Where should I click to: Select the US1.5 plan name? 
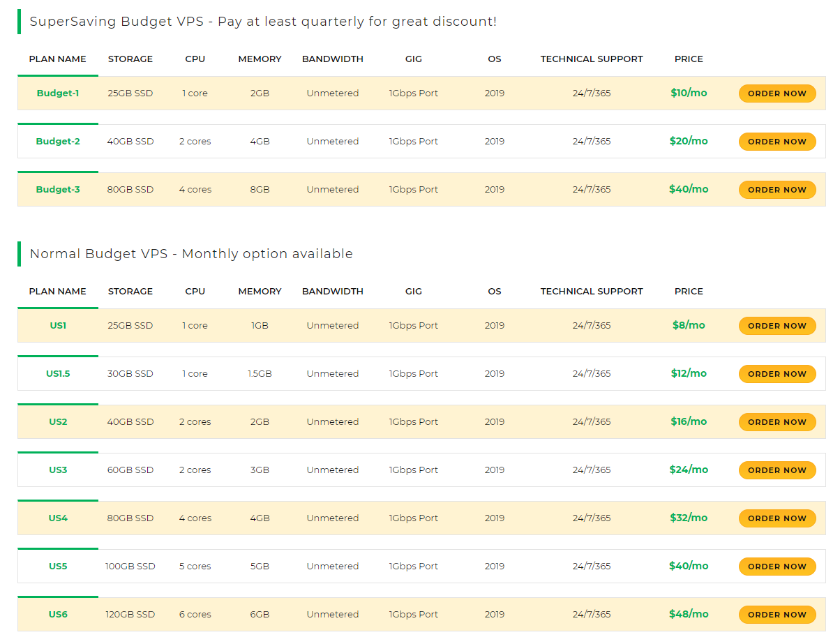click(x=58, y=373)
